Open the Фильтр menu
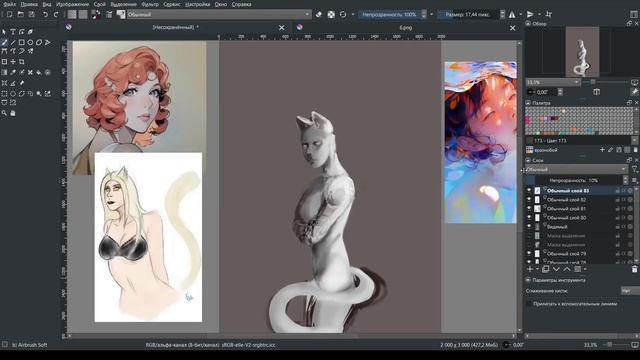This screenshot has width=640, height=360. [x=150, y=4]
